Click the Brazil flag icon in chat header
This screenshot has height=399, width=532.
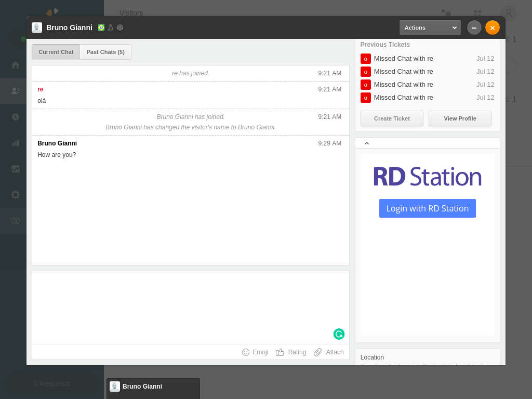(101, 28)
